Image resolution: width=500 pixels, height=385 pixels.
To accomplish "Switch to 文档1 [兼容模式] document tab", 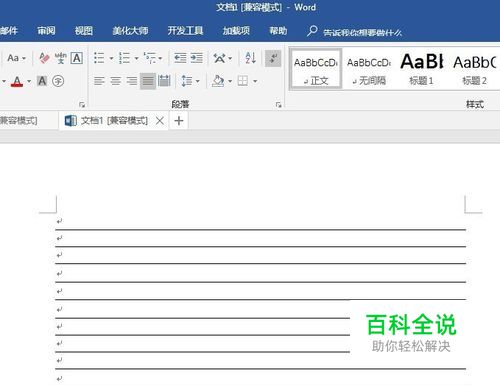I will (114, 121).
